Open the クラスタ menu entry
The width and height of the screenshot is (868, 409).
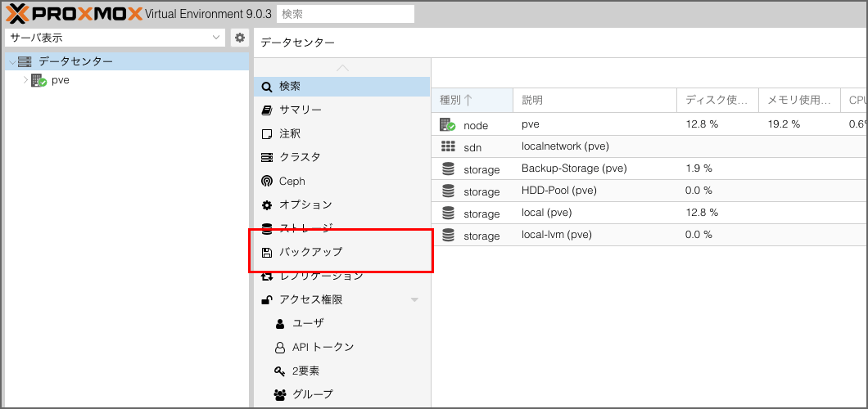tap(300, 157)
